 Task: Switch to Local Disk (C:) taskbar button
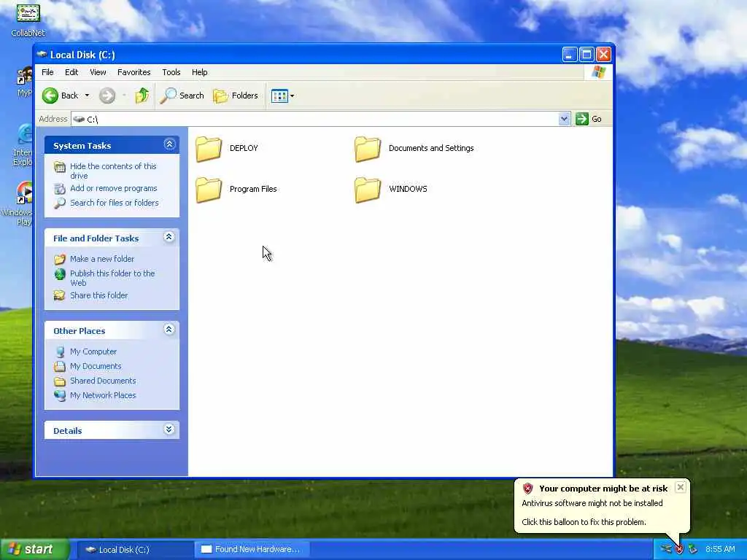(x=134, y=550)
